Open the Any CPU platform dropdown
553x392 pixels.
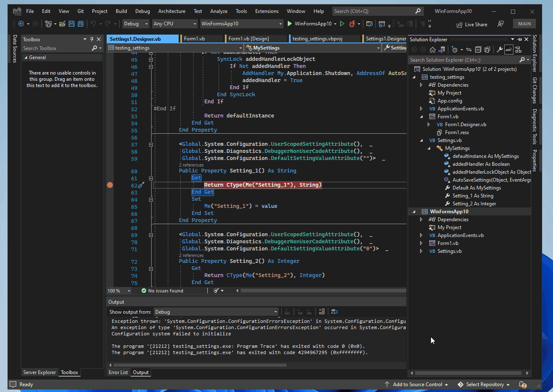pos(174,24)
